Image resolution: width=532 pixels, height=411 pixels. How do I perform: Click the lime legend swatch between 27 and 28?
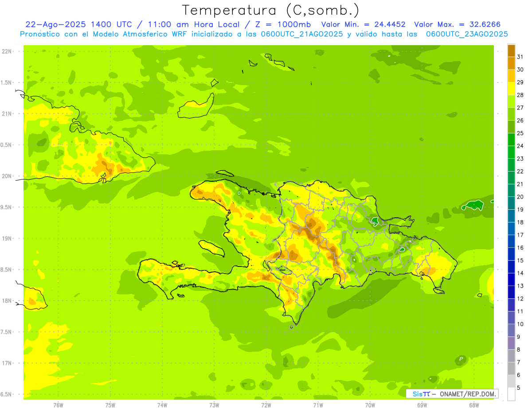(511, 101)
